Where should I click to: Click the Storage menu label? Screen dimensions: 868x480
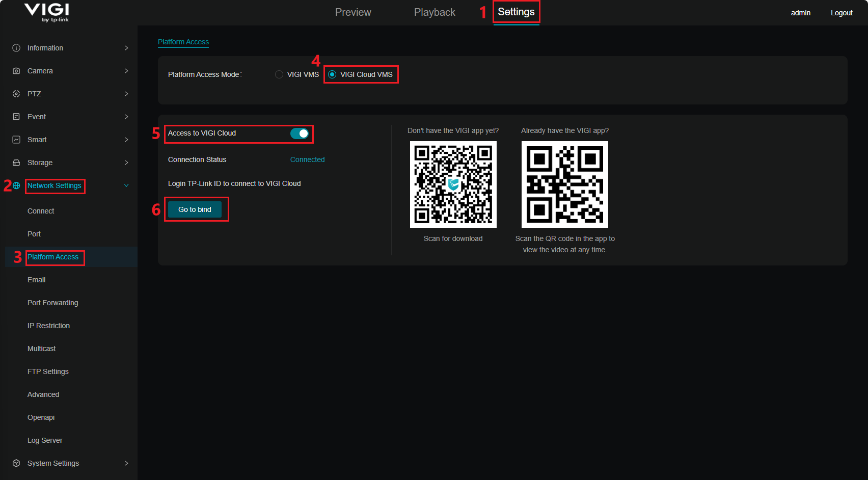40,163
